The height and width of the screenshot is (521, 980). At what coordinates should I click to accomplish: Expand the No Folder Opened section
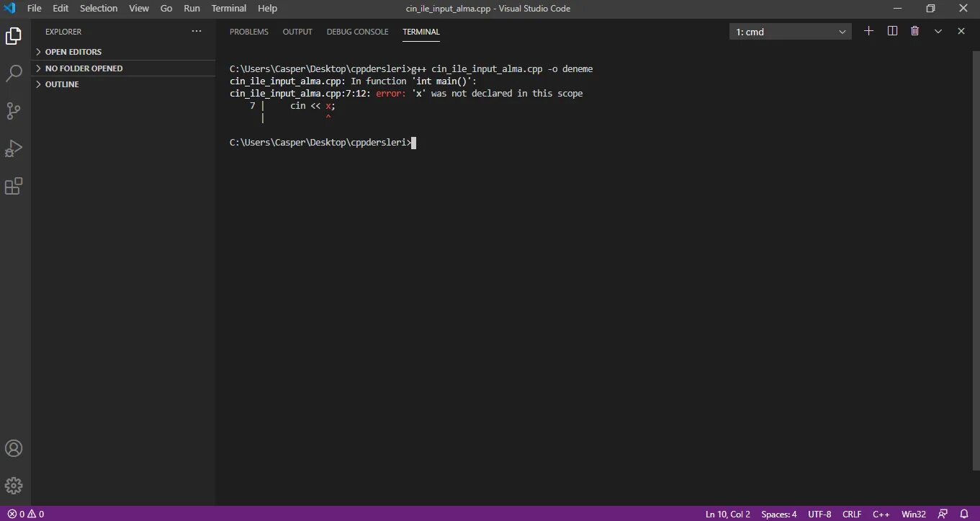124,68
